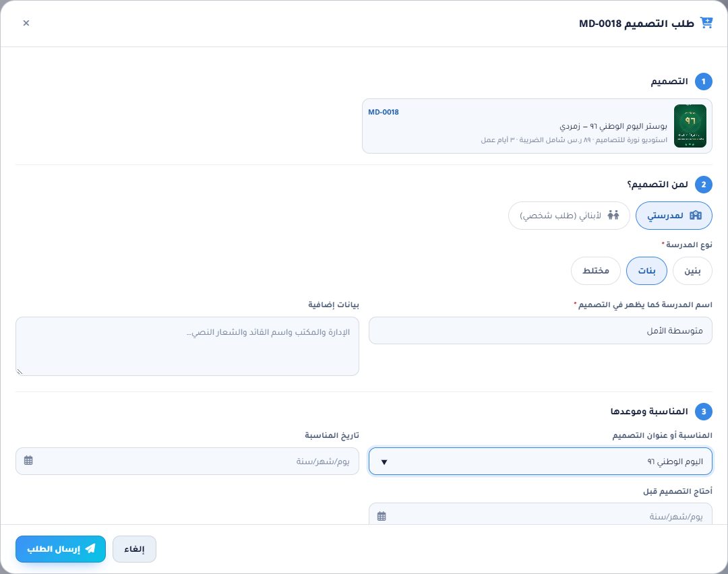728x574 pixels.
Task: Click the إلغاء button
Action: 134,549
